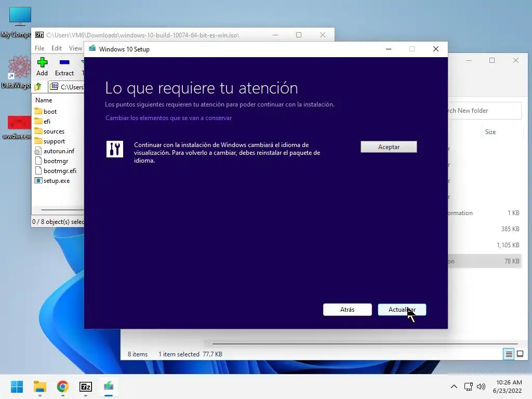
Task: Switch Explorer to large icons view
Action: pos(520,354)
